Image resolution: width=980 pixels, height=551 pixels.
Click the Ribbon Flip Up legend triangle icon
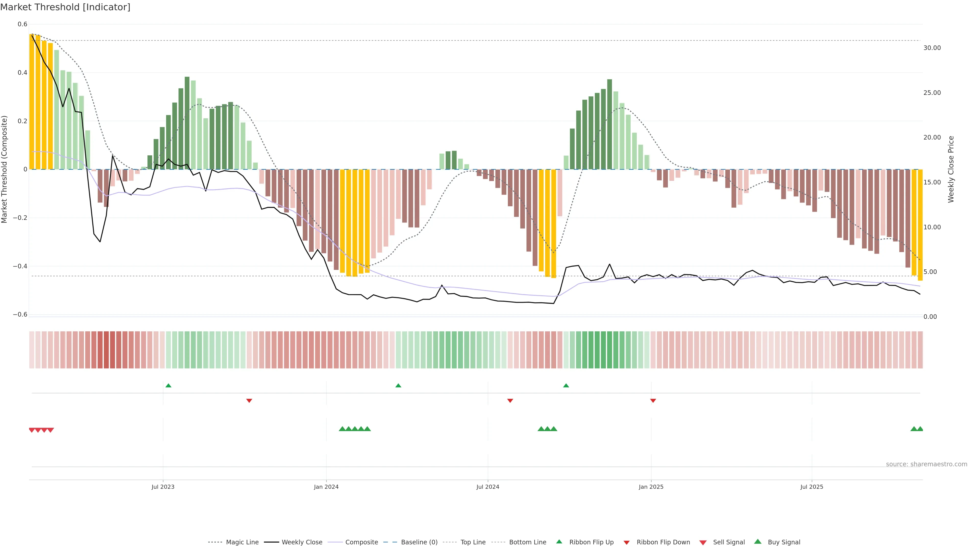[559, 542]
